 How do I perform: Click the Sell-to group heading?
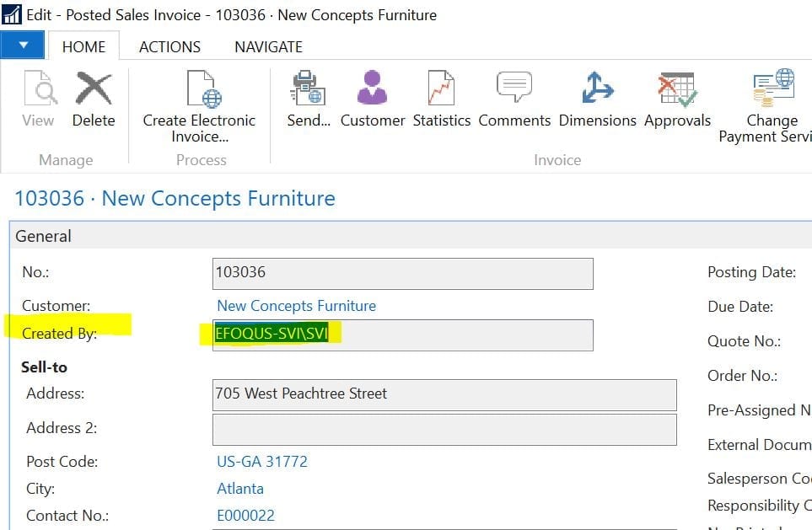click(45, 367)
